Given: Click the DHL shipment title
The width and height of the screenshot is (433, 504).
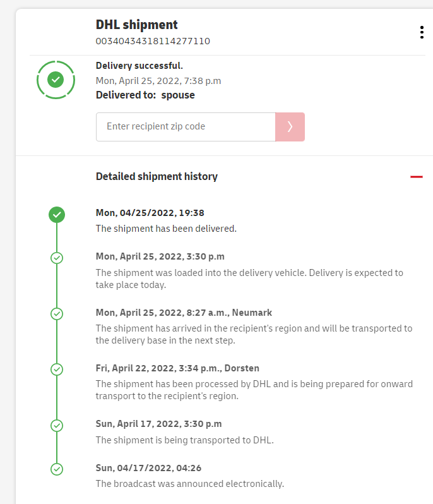Looking at the screenshot, I should (137, 25).
